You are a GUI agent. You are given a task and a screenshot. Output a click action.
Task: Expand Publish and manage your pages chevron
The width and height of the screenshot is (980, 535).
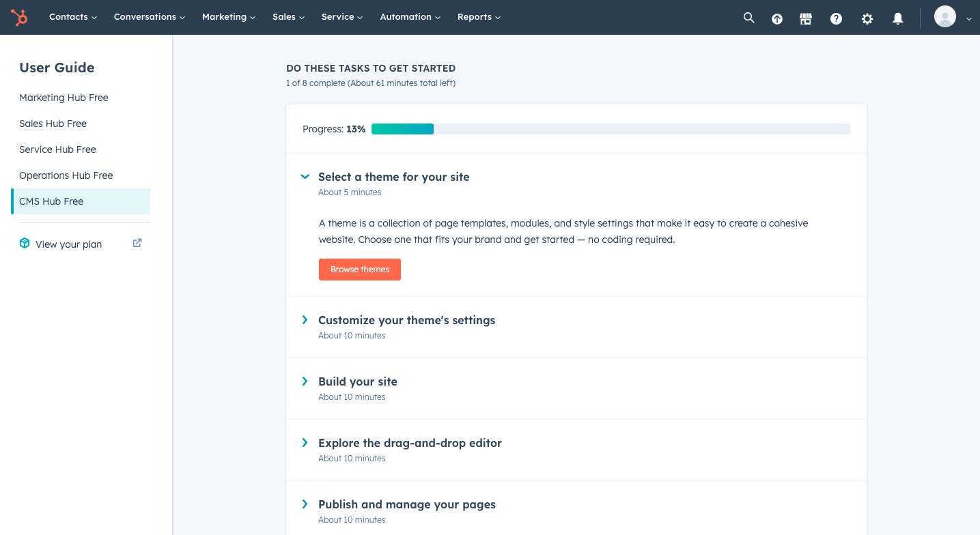click(x=305, y=504)
